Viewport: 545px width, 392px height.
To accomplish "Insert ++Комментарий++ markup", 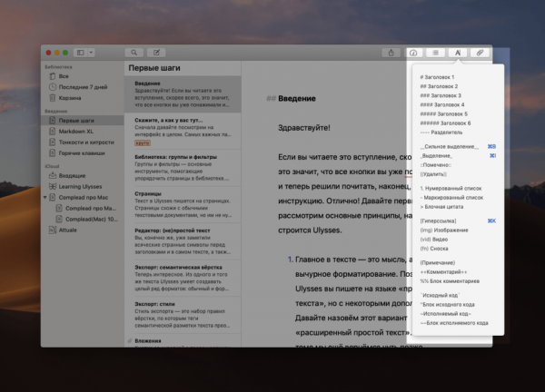I will pyautogui.click(x=443, y=272).
